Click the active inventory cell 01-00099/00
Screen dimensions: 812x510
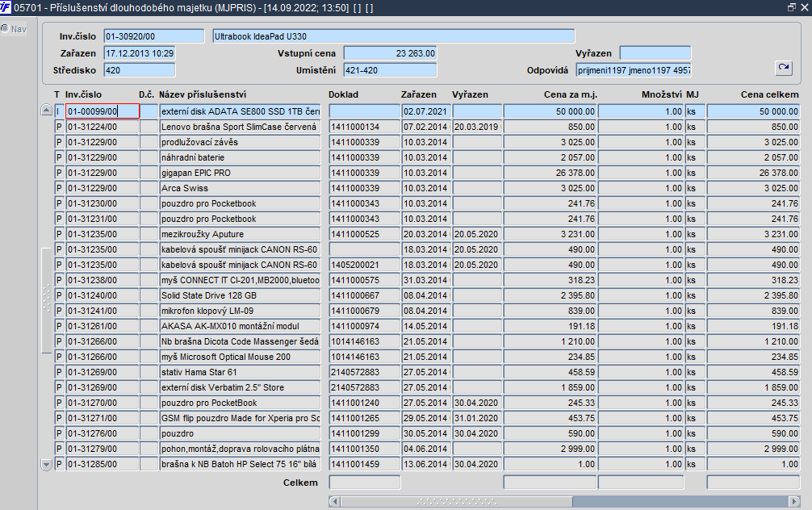point(103,111)
